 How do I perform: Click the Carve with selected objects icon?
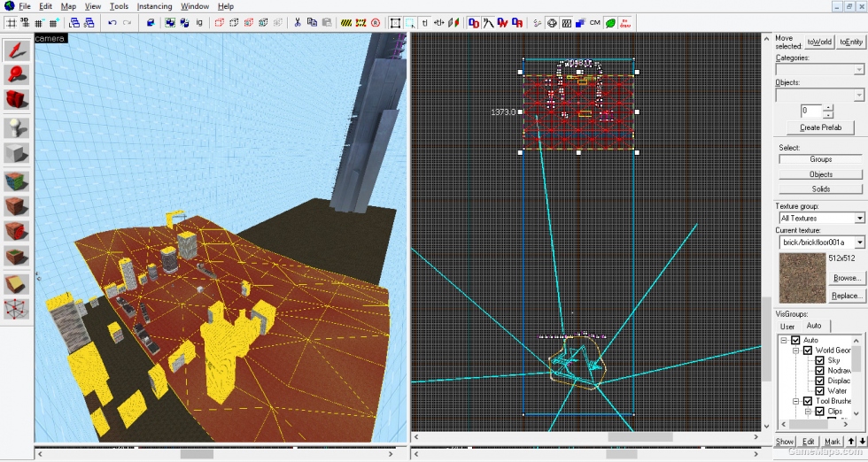(x=151, y=23)
